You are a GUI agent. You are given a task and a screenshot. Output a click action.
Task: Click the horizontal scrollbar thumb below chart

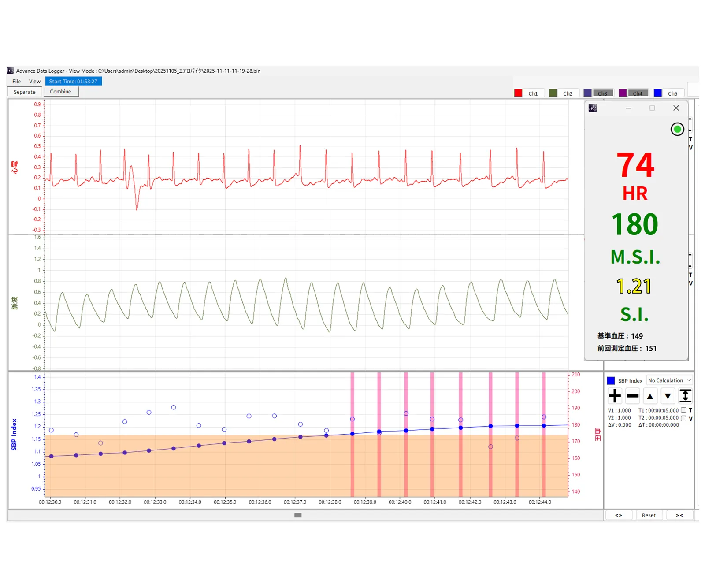[298, 515]
